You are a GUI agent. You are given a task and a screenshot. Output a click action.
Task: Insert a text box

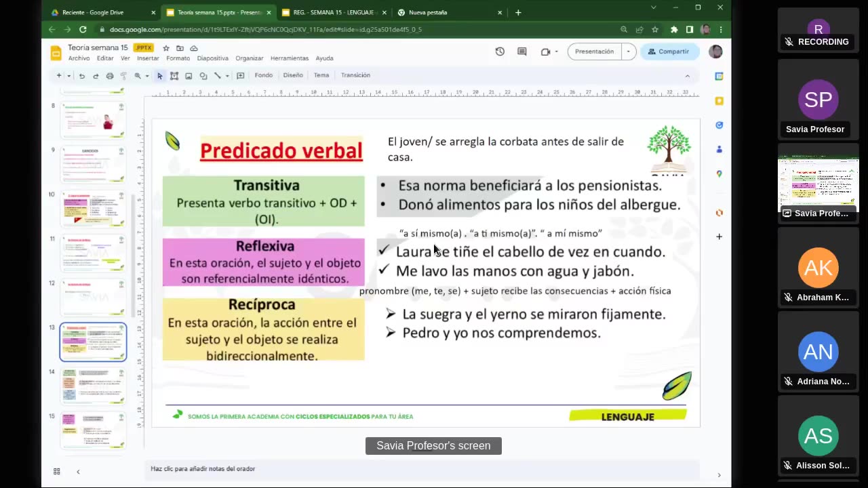coord(174,76)
